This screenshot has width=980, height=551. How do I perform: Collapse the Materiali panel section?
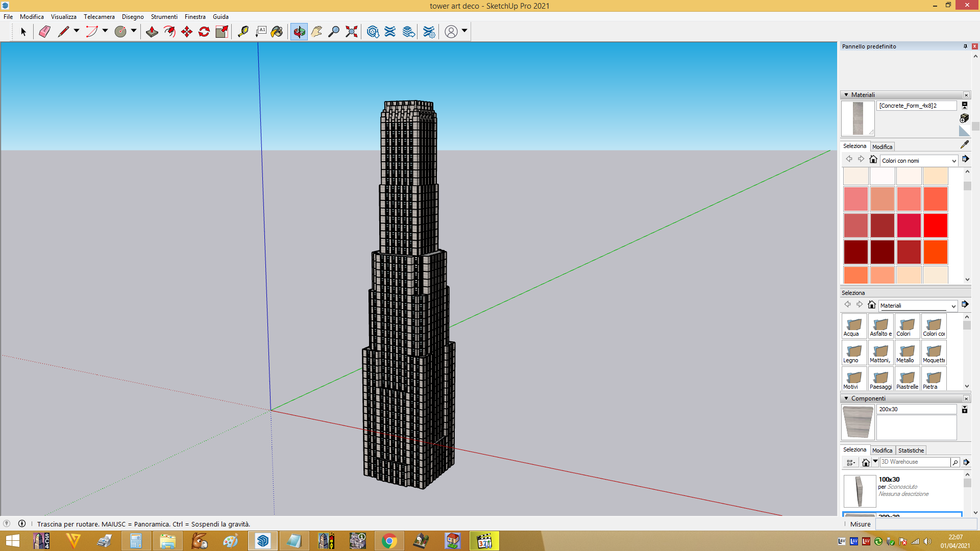tap(846, 95)
